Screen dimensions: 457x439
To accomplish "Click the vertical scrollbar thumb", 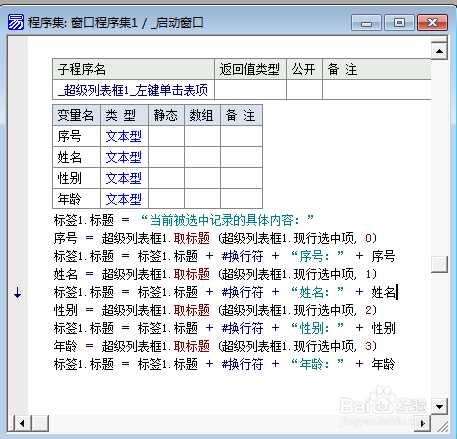I will [439, 264].
